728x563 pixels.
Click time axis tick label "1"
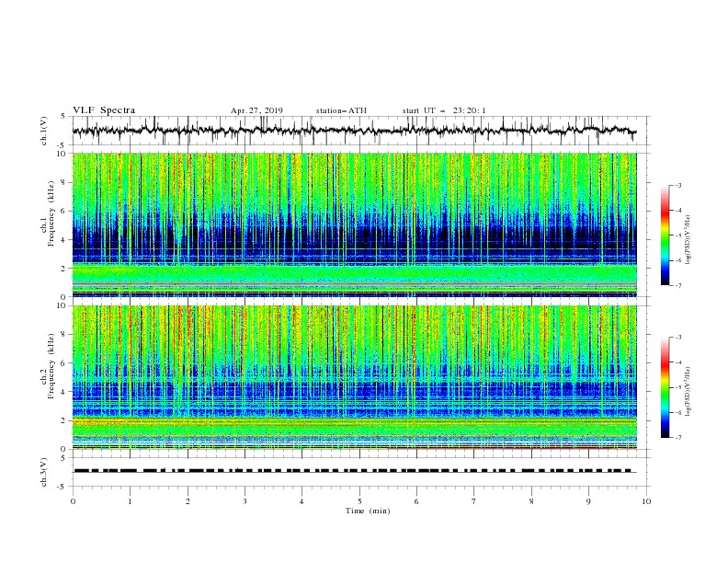coord(130,501)
